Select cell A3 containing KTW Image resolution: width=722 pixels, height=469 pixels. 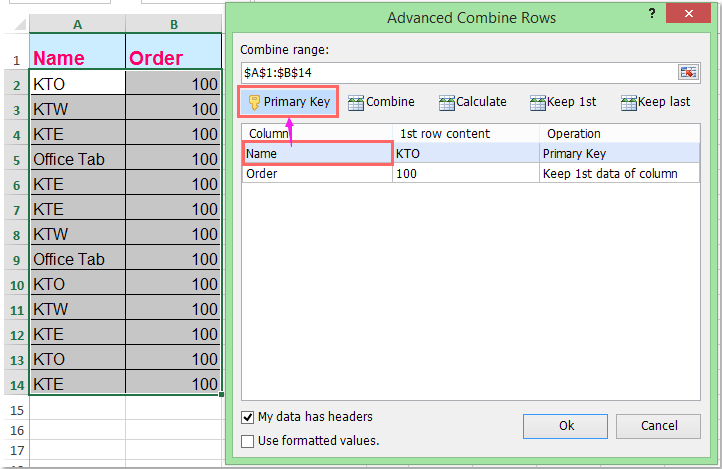tap(77, 109)
